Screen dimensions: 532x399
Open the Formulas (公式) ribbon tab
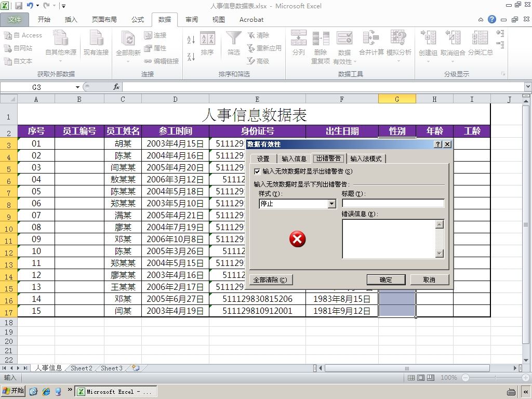click(138, 20)
